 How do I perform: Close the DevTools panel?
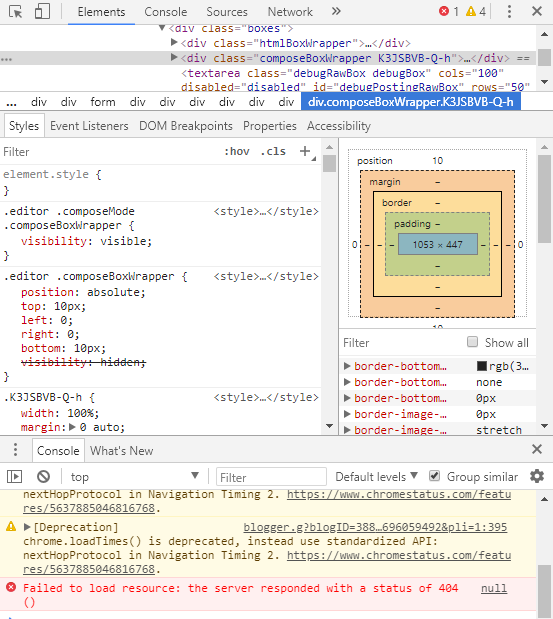tap(537, 11)
